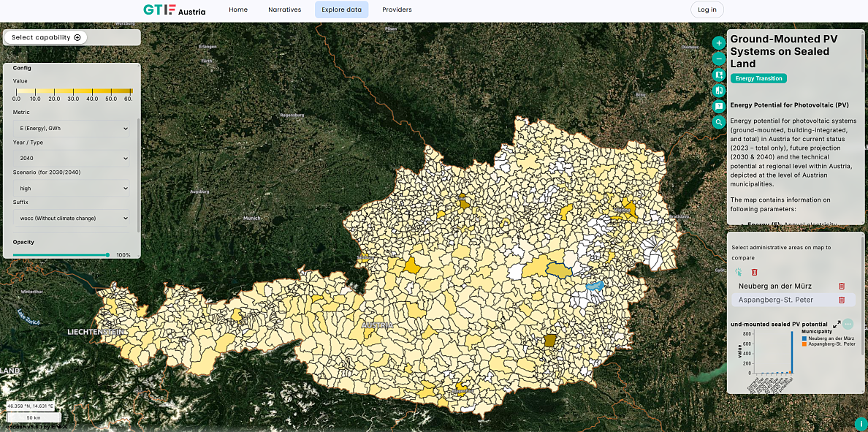868x432 pixels.
Task: Clear all selected areas with the trash icon
Action: 753,272
